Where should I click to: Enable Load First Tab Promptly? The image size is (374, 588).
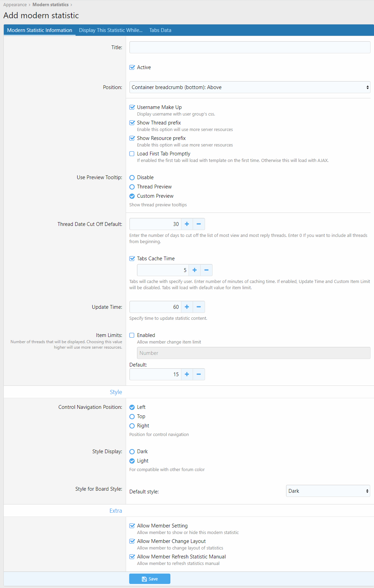[132, 154]
